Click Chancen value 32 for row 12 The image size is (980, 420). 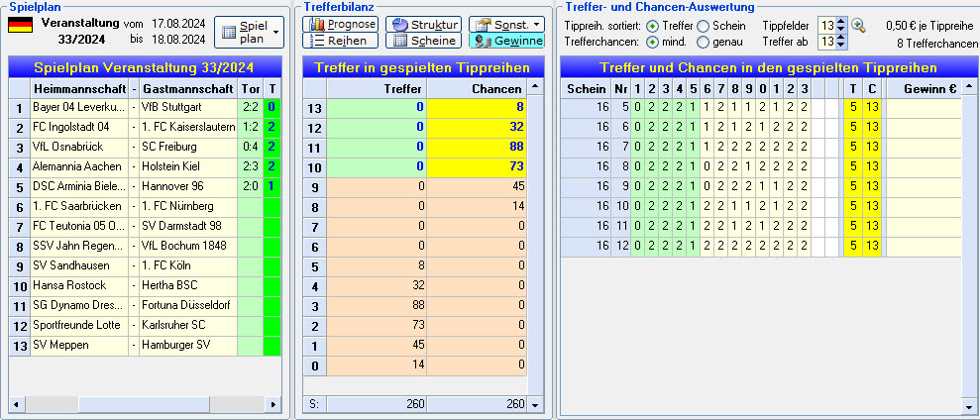(477, 127)
